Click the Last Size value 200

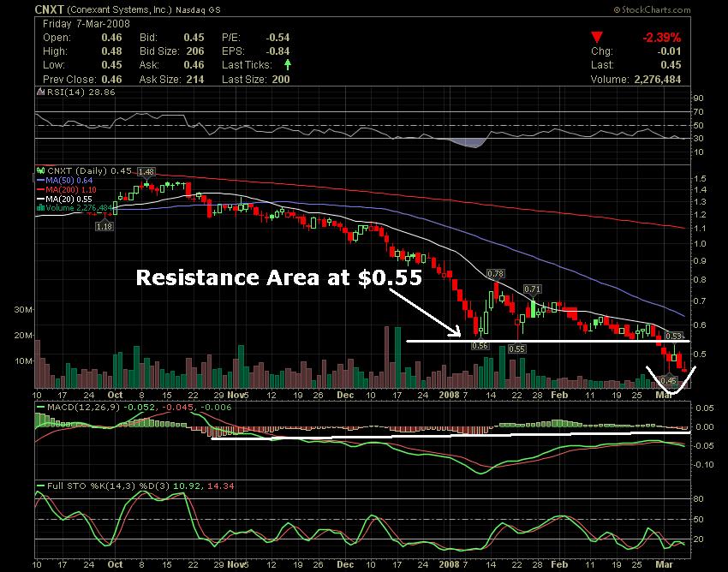pyautogui.click(x=281, y=80)
